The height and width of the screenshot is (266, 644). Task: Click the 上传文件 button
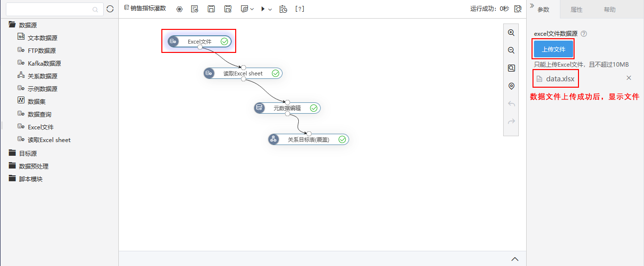(554, 49)
